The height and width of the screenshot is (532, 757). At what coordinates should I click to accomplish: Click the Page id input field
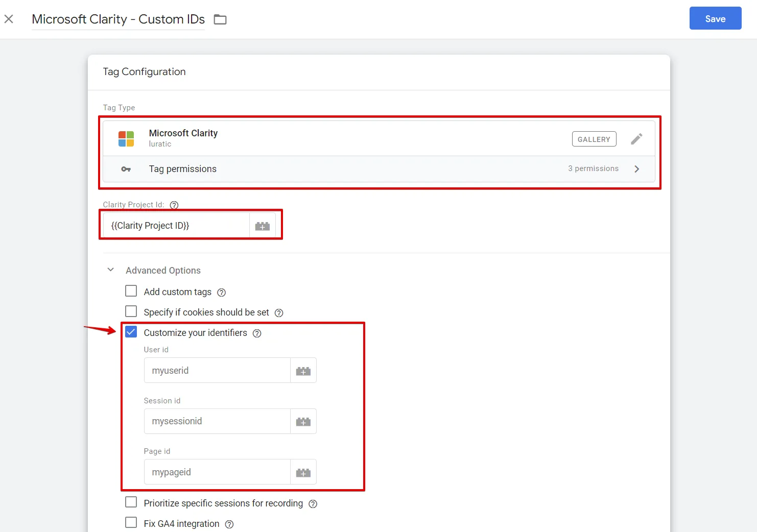pos(217,472)
